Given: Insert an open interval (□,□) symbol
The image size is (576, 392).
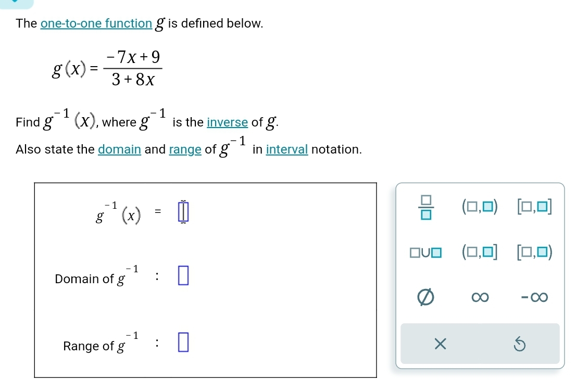Looking at the screenshot, I should tap(480, 206).
